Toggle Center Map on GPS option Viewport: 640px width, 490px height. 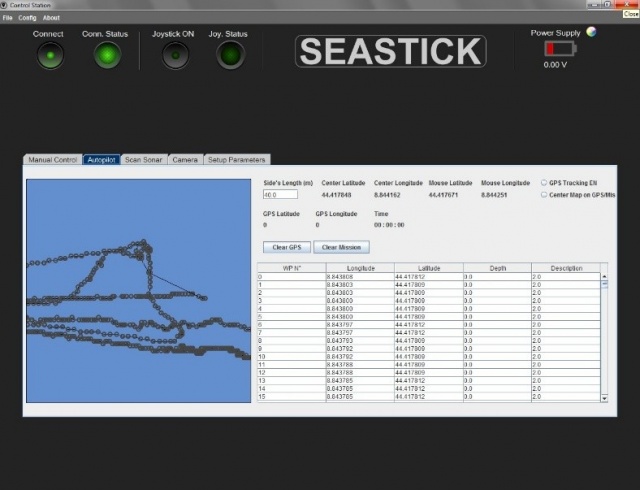[x=543, y=195]
